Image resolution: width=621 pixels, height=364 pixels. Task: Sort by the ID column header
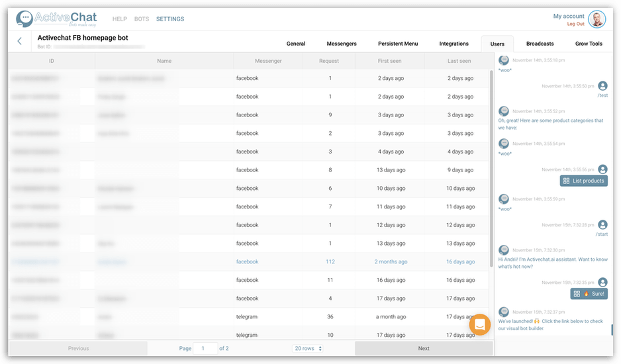point(52,61)
